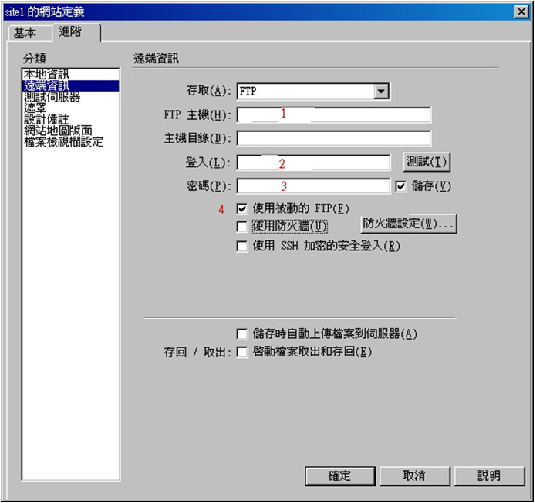
Task: Check 儲存時自動上傳檔案到伺服器 option
Action: 242,334
